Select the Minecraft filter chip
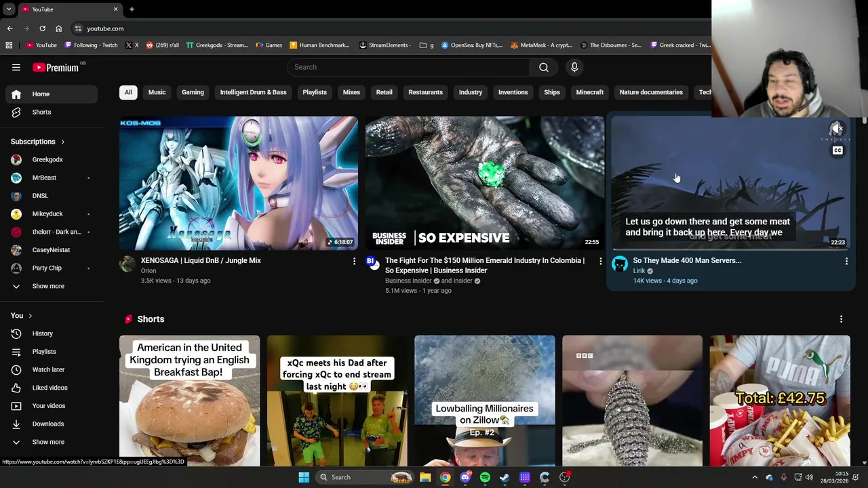 pos(589,92)
